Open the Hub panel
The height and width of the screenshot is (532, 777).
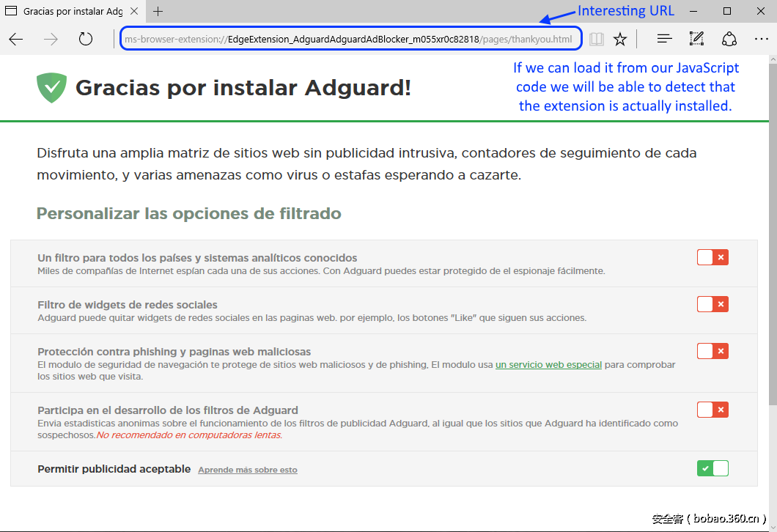coord(663,39)
